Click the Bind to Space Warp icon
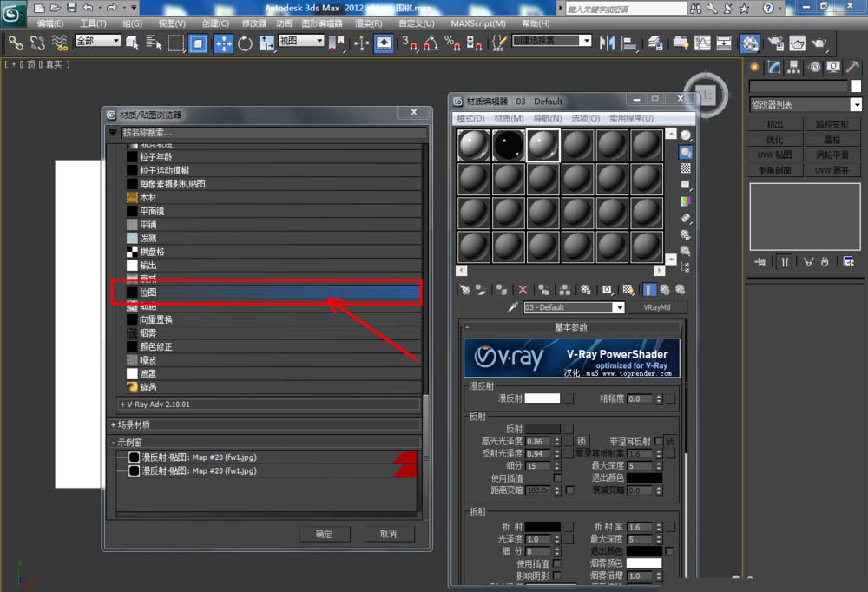The height and width of the screenshot is (592, 868). click(x=59, y=43)
